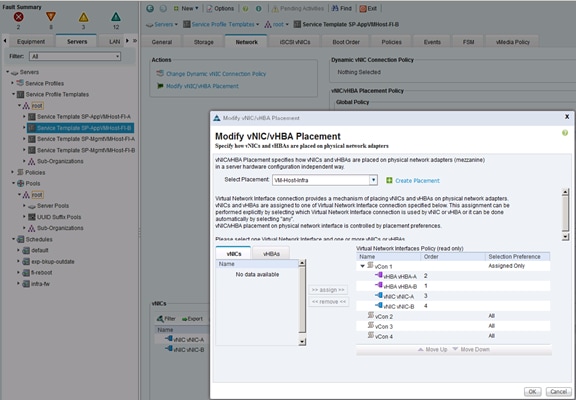Select the vCon 2 row
Screen dimensions: 576x400
tap(453, 316)
